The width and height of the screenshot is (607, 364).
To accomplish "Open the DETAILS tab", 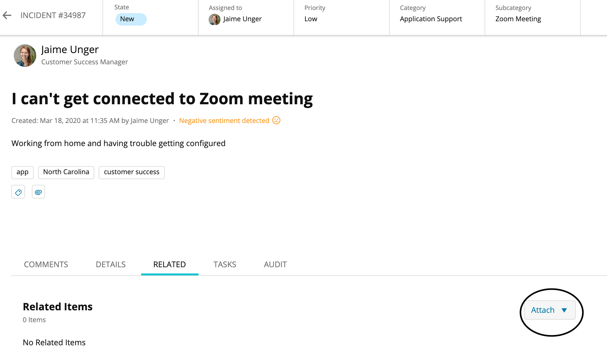I will point(111,264).
